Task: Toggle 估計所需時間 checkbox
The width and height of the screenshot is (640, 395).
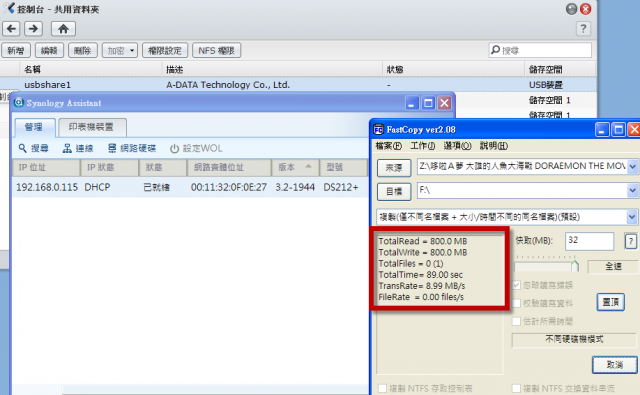Action: pyautogui.click(x=516, y=321)
